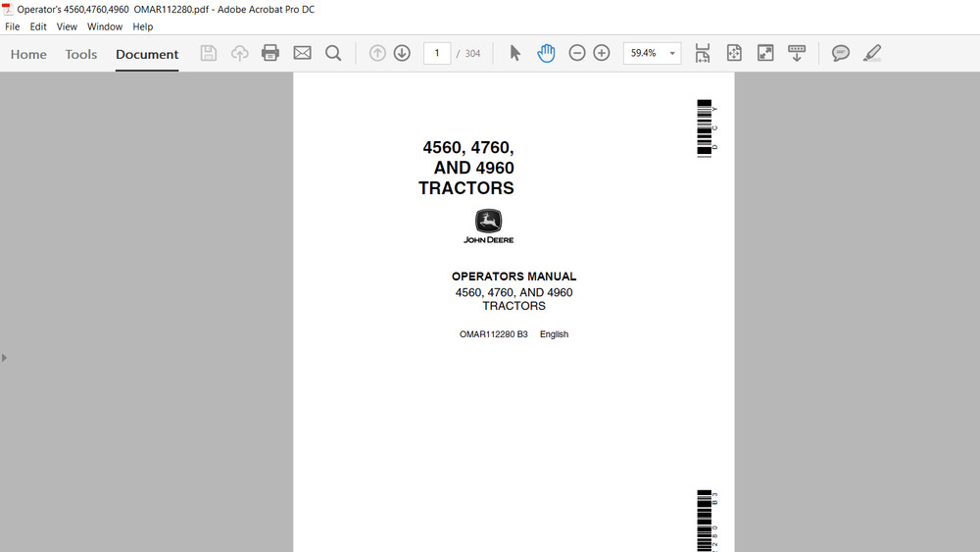Click the upload to cloud icon
Image resolution: width=980 pixels, height=552 pixels.
click(x=239, y=53)
